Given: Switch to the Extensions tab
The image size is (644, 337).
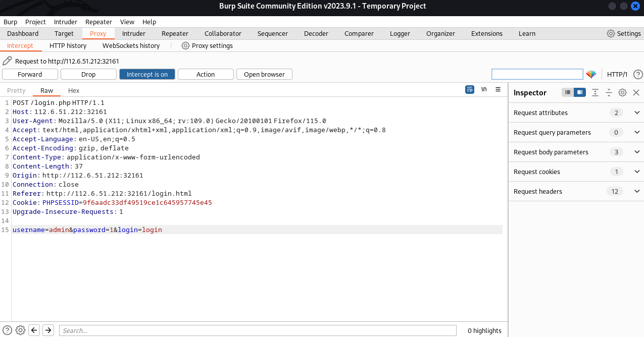Looking at the screenshot, I should click(487, 33).
